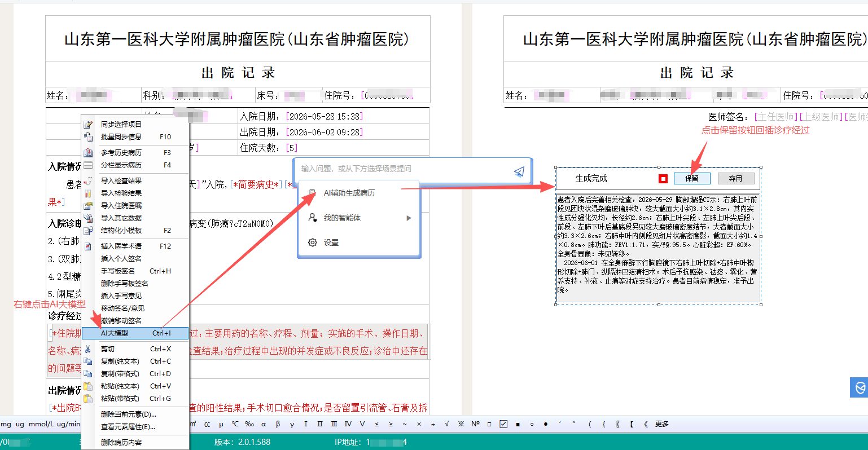
Task: Choose 粘贴(带格式) Ctrl+G entry
Action: pos(135,398)
